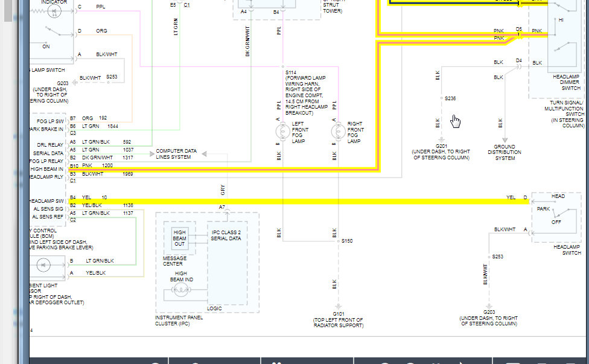Select the 'LEFT FRONT FOG LAMP' label
The image size is (589, 364).
(300, 132)
